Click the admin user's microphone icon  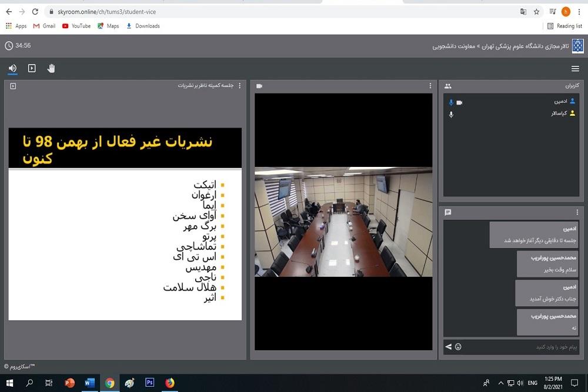[x=451, y=102]
